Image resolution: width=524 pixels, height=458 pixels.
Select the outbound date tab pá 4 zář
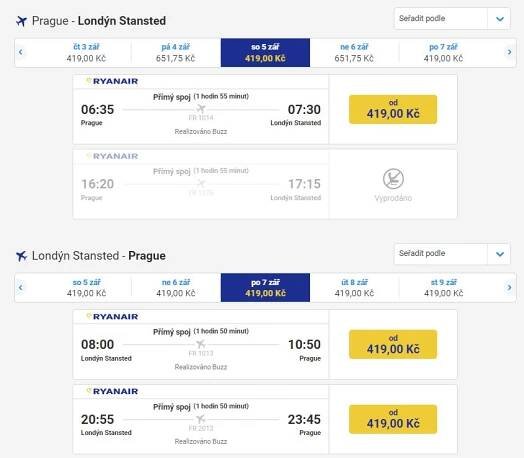click(x=175, y=53)
